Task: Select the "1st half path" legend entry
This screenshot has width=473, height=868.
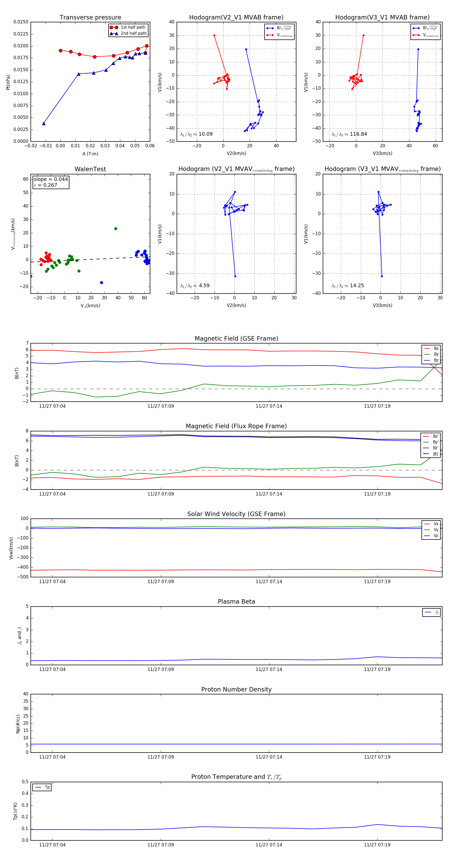Action: (x=128, y=27)
